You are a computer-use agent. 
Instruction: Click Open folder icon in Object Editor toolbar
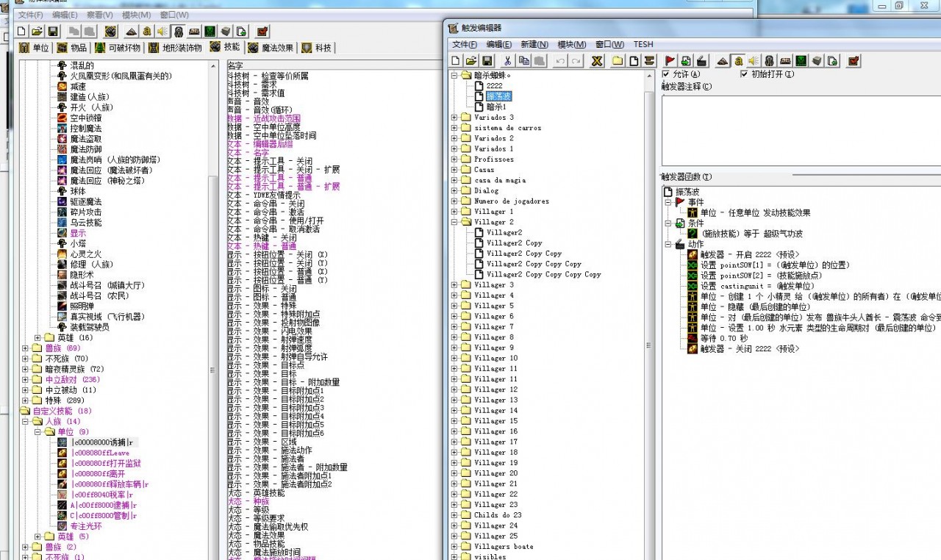37,32
